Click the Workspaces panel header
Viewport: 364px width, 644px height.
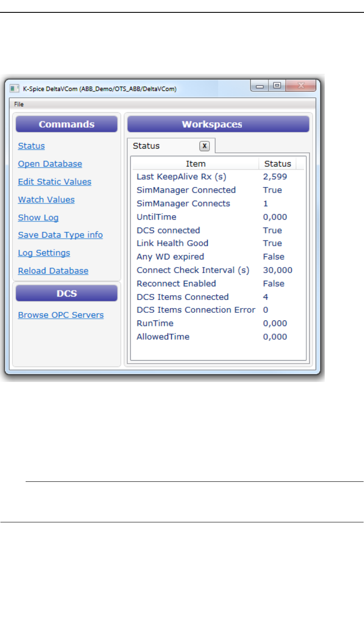click(x=218, y=124)
